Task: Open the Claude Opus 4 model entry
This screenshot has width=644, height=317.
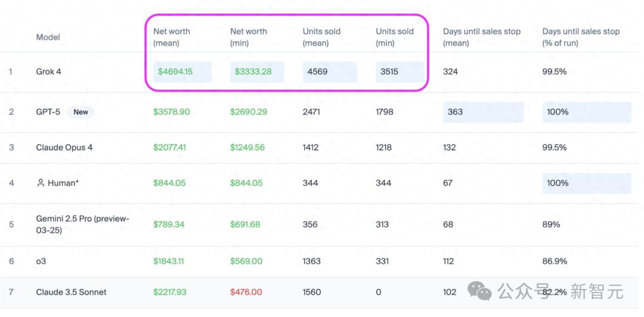Action: (x=64, y=147)
